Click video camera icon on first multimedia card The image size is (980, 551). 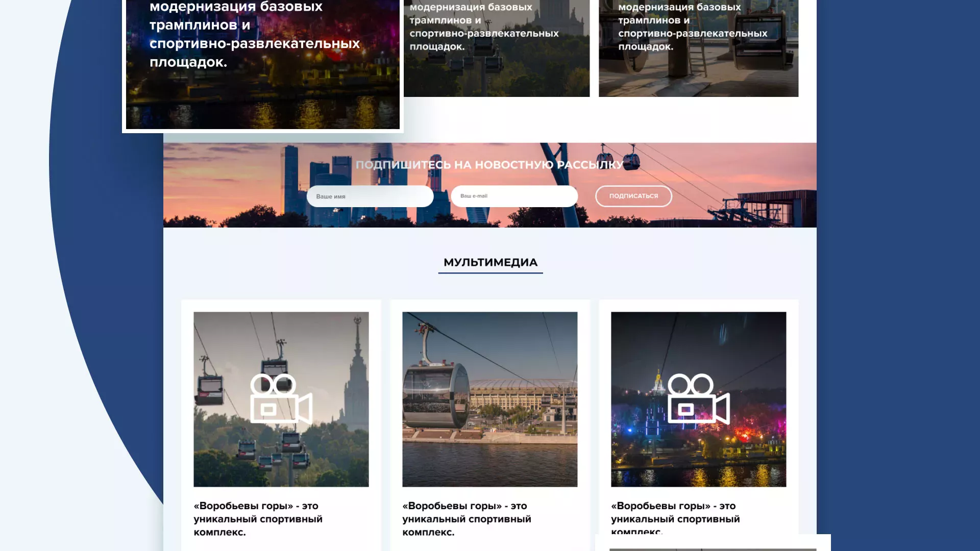pos(281,399)
